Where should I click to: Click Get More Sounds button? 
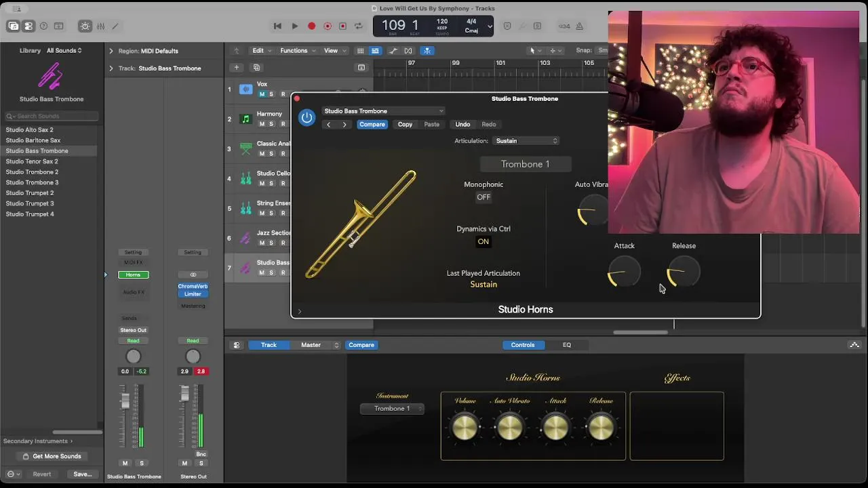[52, 456]
